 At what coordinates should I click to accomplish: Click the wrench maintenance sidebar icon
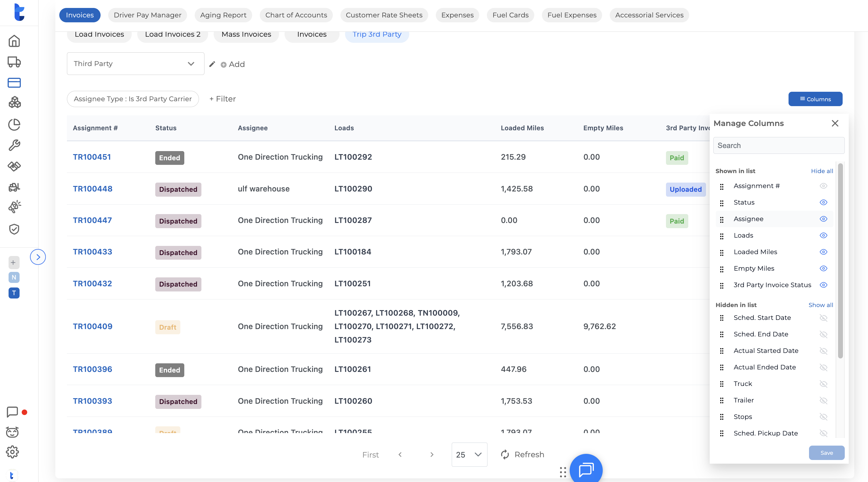(14, 145)
